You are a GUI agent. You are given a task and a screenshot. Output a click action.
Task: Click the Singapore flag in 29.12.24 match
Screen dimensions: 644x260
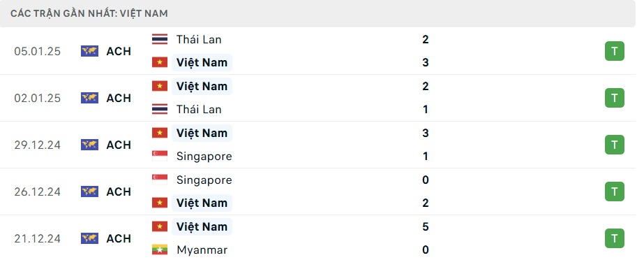pyautogui.click(x=160, y=157)
